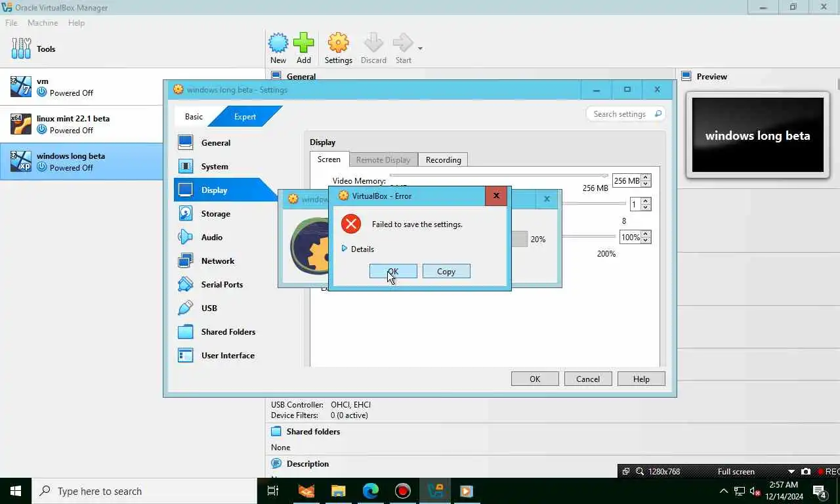Click the Search settings field
Image resolution: width=840 pixels, height=504 pixels.
(x=625, y=114)
